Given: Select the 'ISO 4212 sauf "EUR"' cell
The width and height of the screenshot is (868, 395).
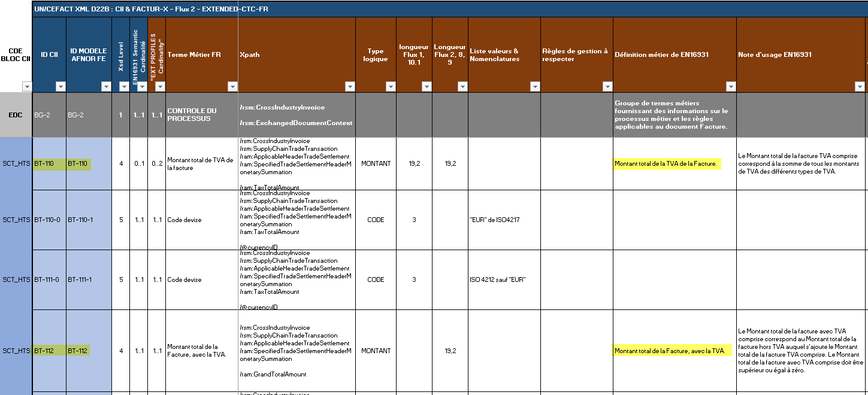Looking at the screenshot, I should tap(504, 279).
